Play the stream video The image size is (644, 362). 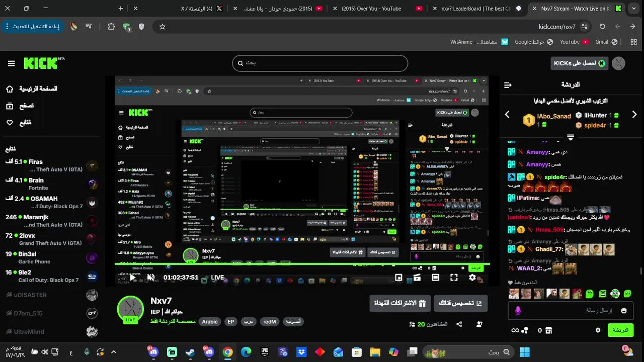click(x=133, y=277)
